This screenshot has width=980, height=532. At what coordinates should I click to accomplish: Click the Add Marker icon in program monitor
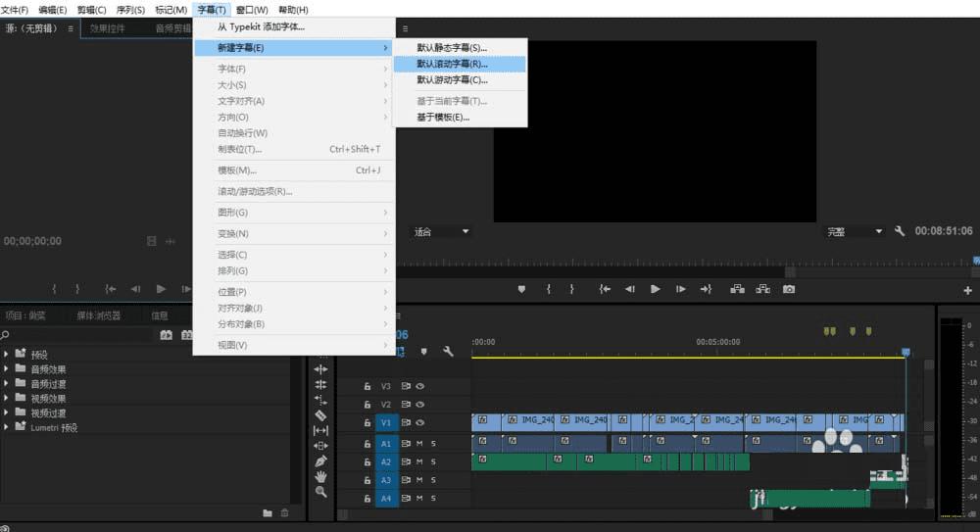521,289
